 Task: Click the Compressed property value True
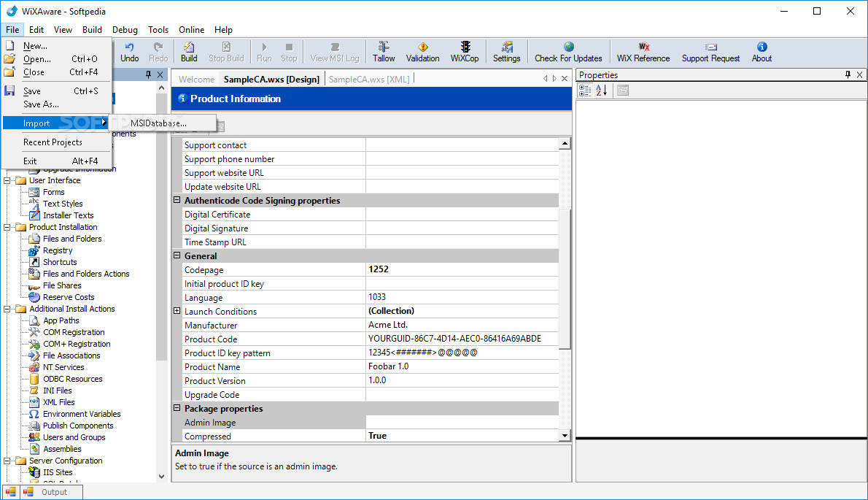coord(462,436)
